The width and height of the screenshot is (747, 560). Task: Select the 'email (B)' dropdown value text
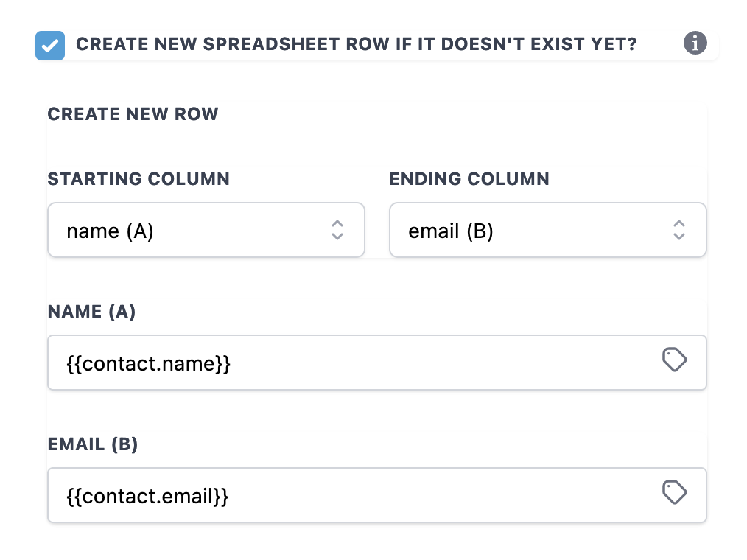pyautogui.click(x=451, y=231)
